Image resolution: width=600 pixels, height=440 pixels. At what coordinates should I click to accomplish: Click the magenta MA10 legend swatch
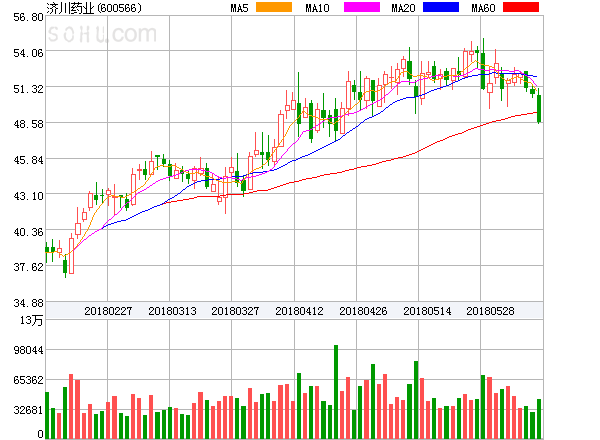362,7
